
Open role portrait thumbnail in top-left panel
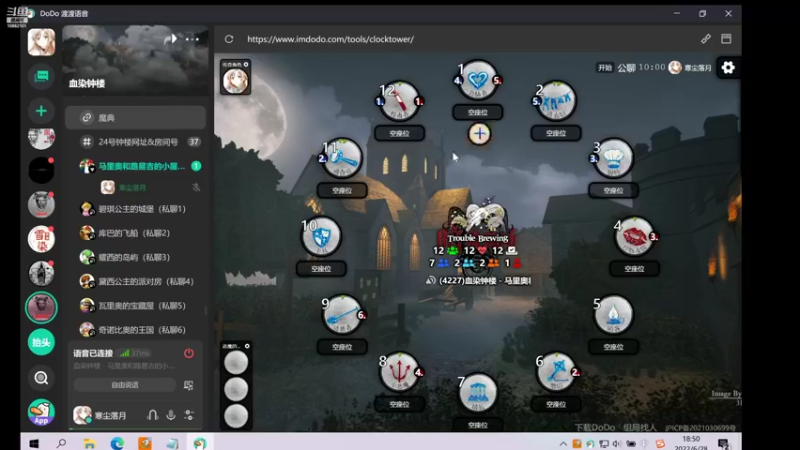point(235,81)
